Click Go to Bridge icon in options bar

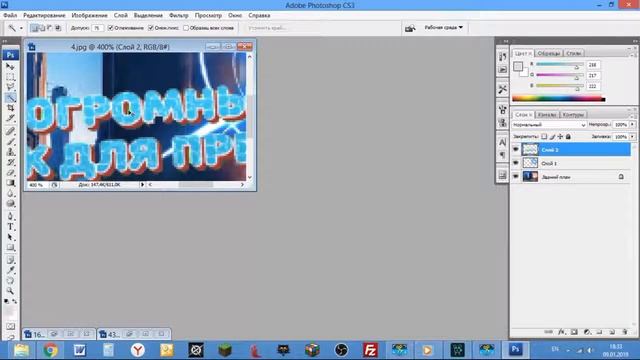click(410, 28)
